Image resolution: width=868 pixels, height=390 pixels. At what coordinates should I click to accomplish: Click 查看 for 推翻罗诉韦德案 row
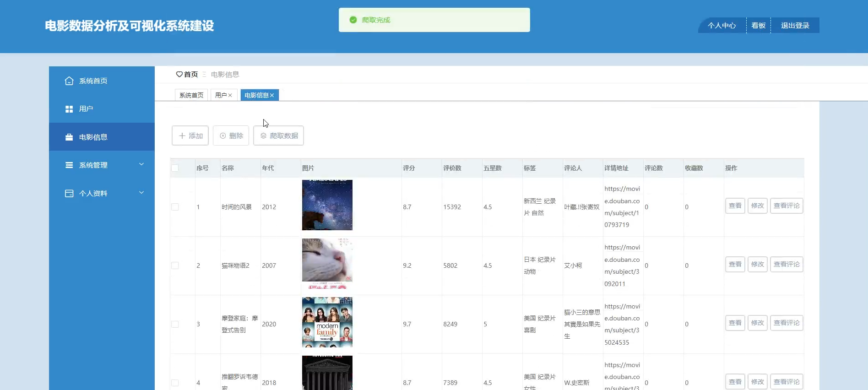tap(735, 382)
